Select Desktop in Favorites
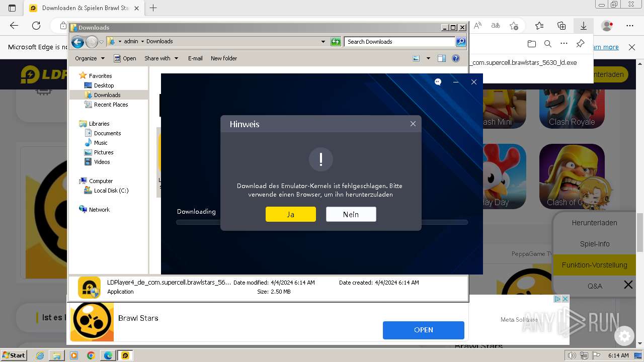 tap(104, 85)
